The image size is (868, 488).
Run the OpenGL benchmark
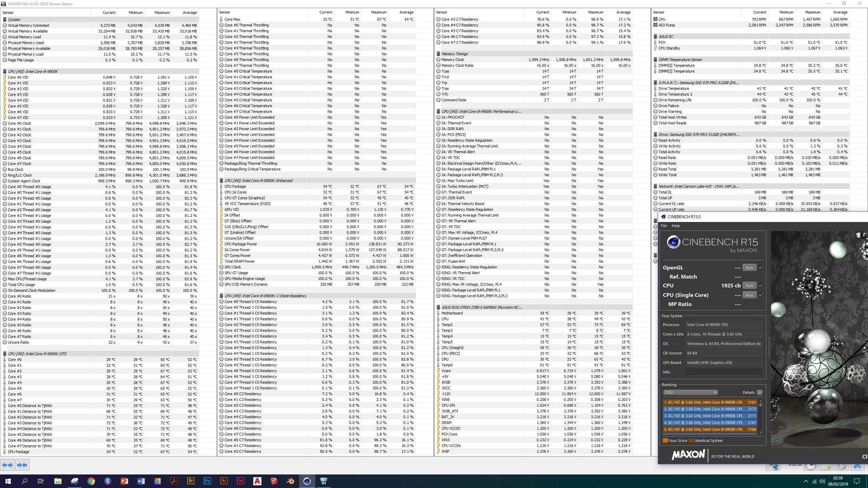tap(749, 268)
